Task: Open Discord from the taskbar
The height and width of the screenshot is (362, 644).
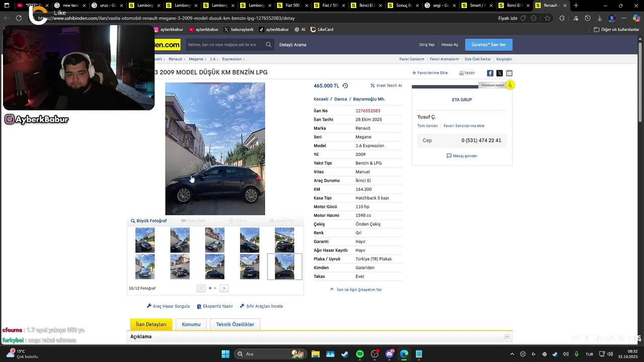Action: tap(389, 354)
